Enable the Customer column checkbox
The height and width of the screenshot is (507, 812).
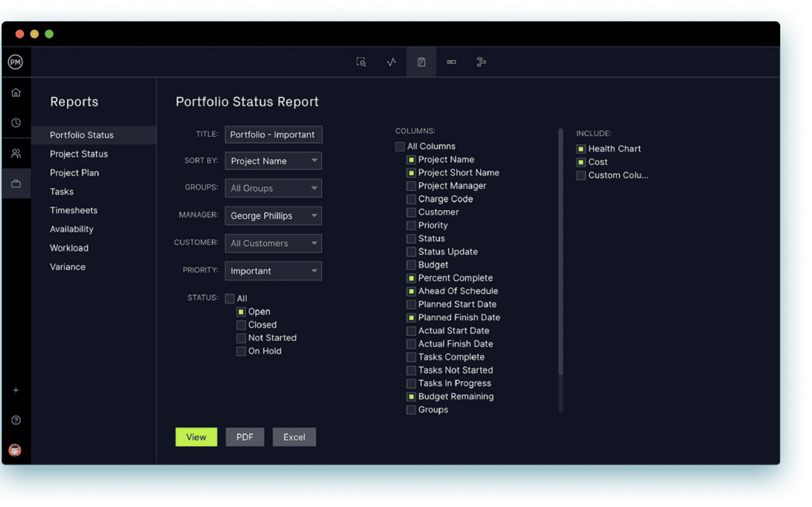(411, 212)
